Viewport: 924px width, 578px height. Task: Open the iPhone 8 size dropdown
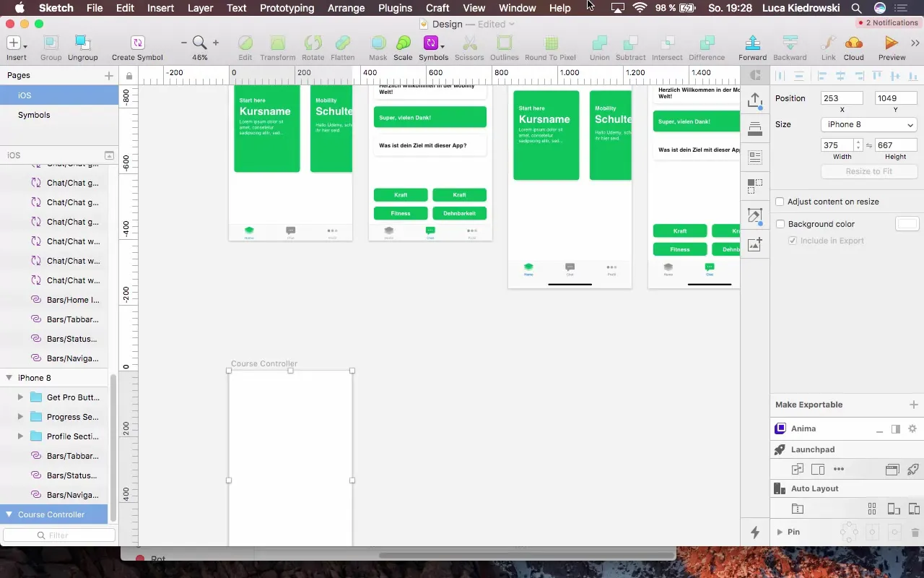click(869, 124)
